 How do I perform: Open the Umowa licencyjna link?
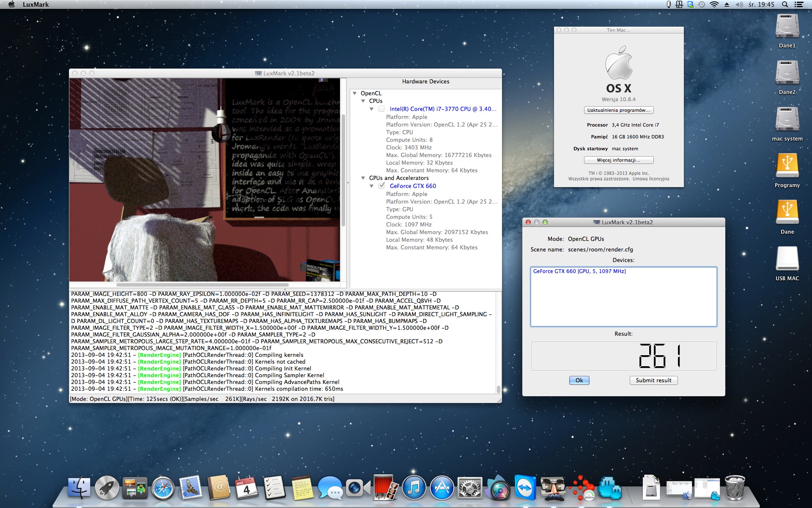point(651,179)
